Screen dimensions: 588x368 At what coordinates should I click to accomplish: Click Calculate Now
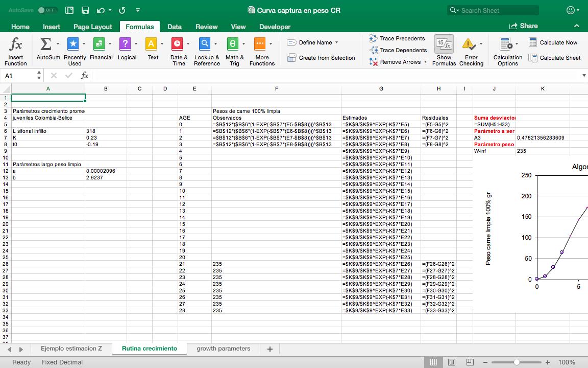tap(553, 42)
